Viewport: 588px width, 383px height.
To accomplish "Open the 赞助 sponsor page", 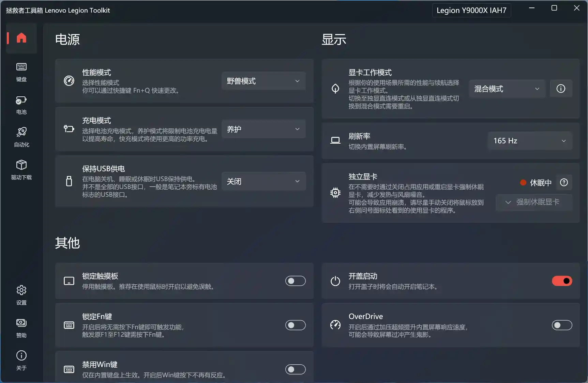I will point(21,328).
